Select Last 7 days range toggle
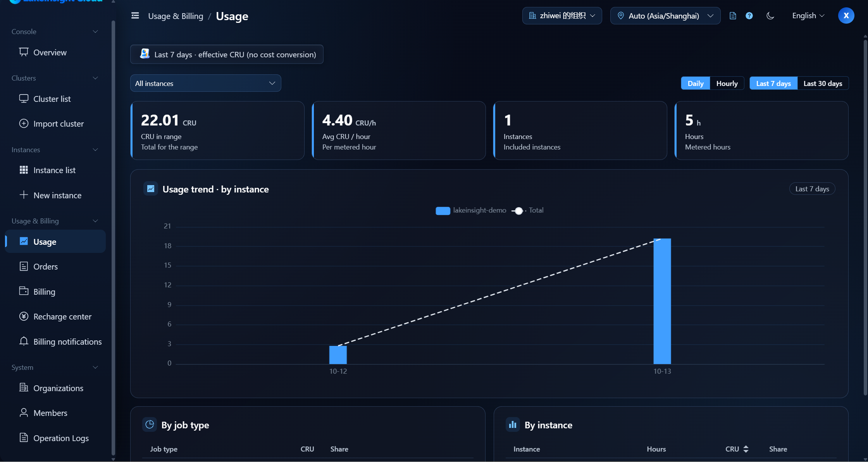The height and width of the screenshot is (462, 868). (773, 83)
